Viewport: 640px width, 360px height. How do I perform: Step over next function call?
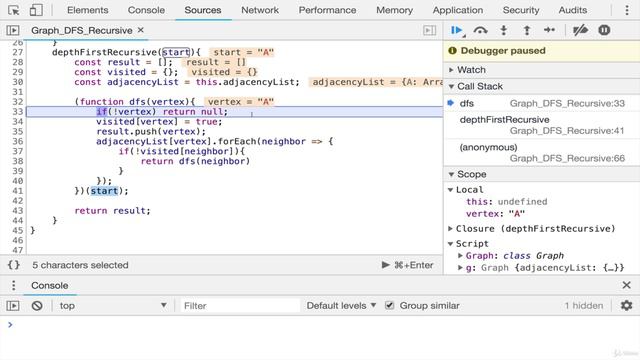pyautogui.click(x=480, y=30)
